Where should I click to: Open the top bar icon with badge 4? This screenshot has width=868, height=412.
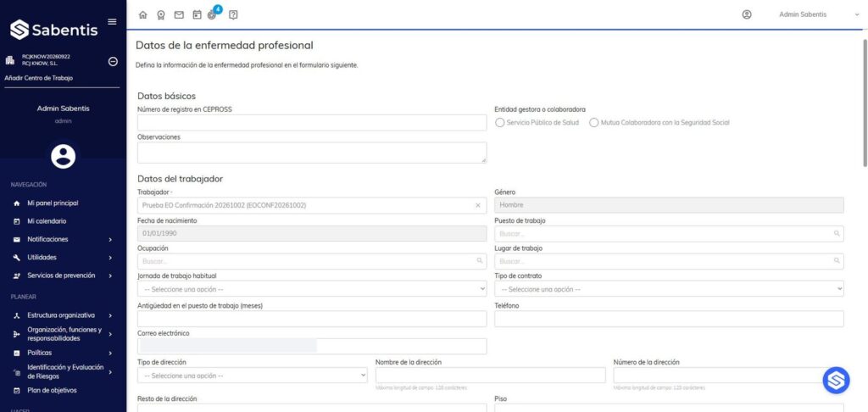213,14
